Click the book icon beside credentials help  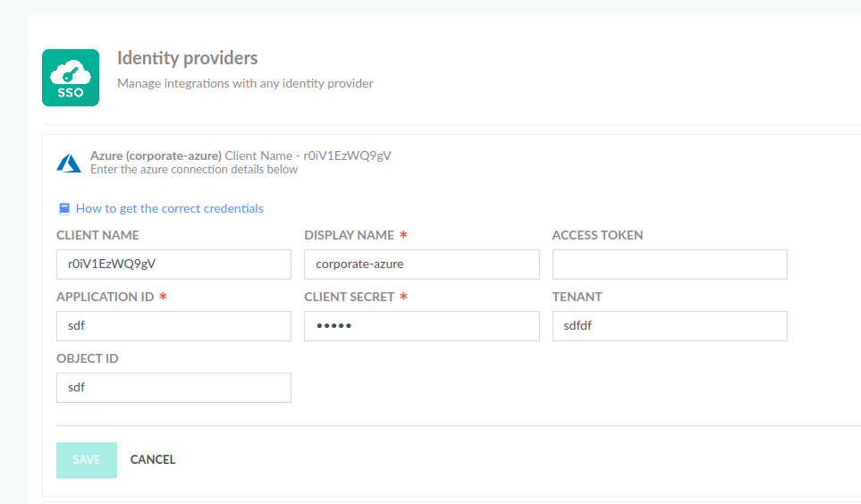pyautogui.click(x=64, y=209)
